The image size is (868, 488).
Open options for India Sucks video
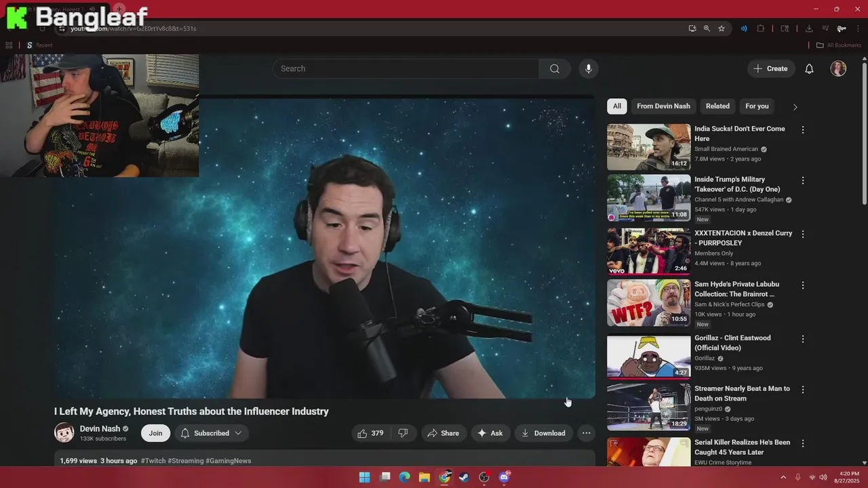click(803, 129)
